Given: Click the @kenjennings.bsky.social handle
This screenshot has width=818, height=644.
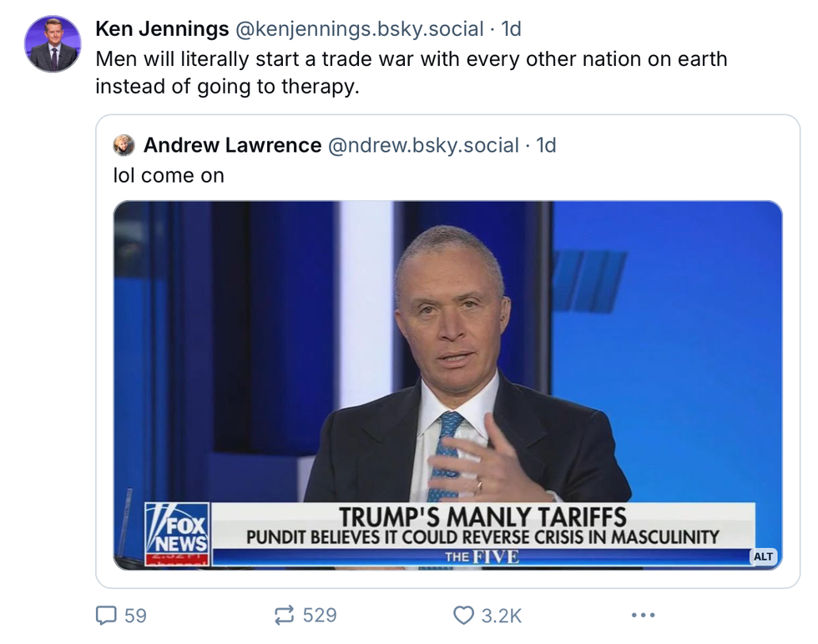Looking at the screenshot, I should pyautogui.click(x=360, y=29).
